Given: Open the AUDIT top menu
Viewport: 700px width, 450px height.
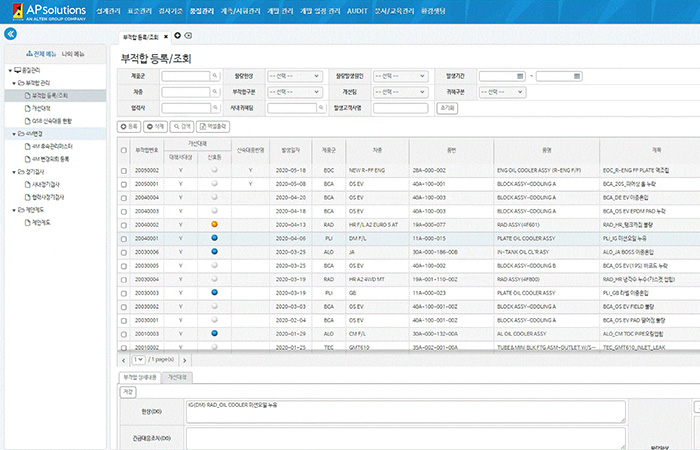Looking at the screenshot, I should (x=357, y=11).
